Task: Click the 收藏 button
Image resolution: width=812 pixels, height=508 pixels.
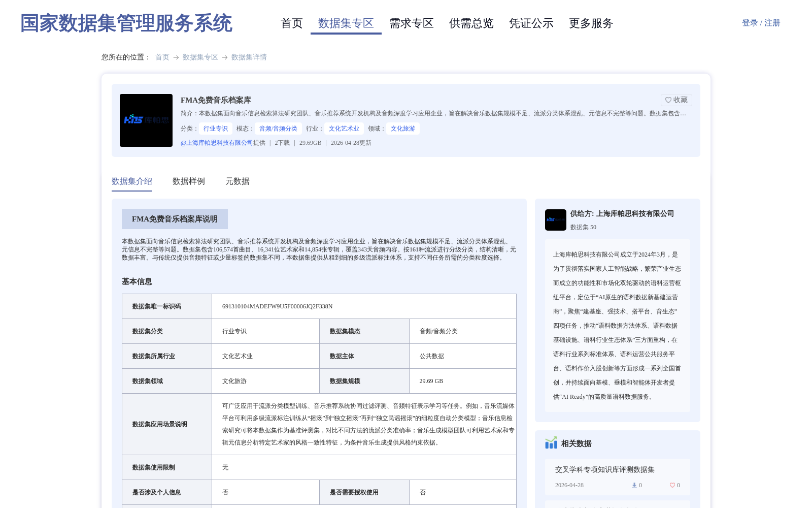Action: [x=676, y=100]
